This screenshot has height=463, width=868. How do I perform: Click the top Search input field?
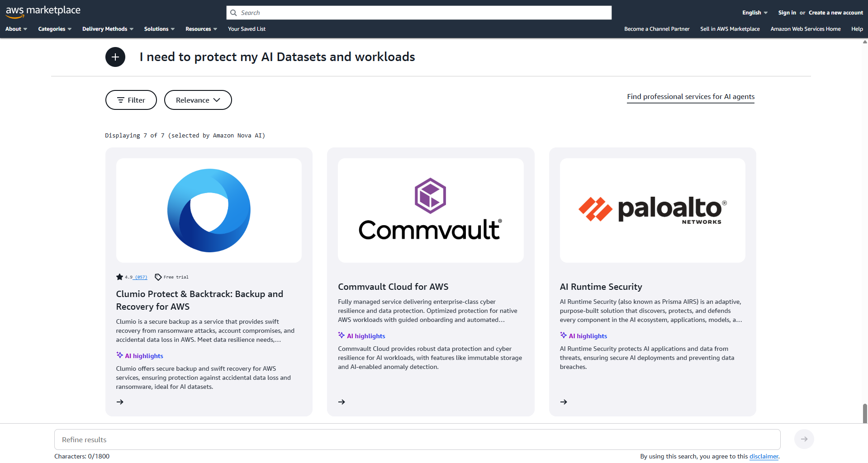click(419, 13)
